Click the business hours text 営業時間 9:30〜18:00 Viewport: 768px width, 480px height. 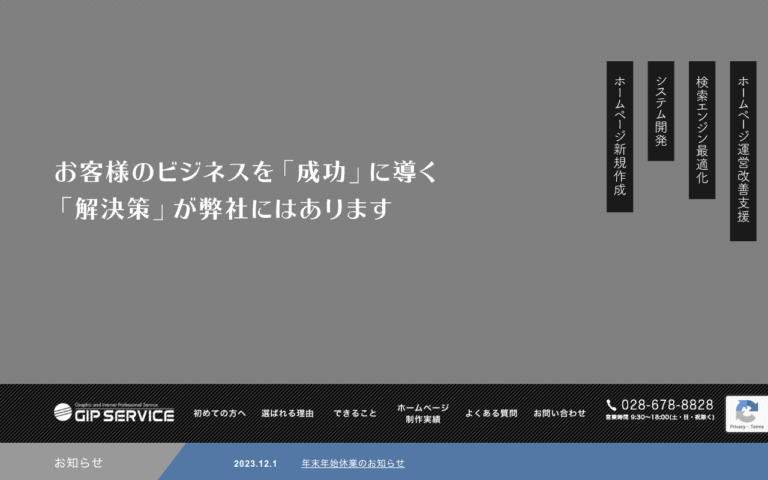660,418
